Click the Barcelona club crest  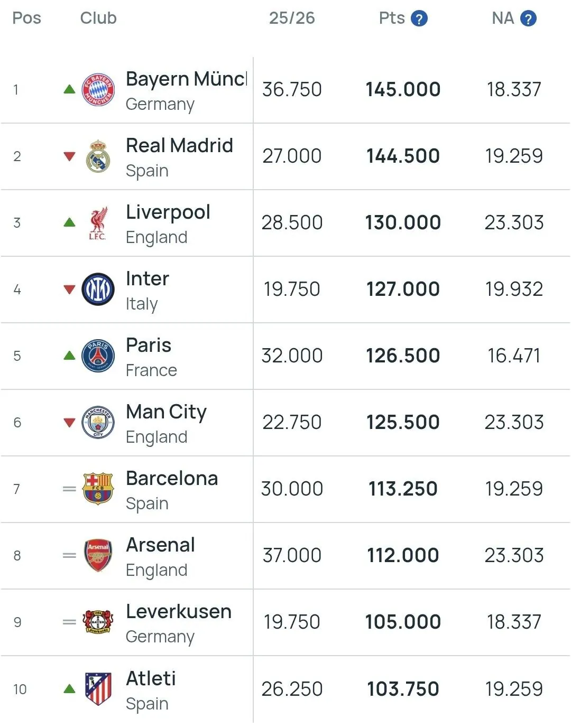coord(98,489)
